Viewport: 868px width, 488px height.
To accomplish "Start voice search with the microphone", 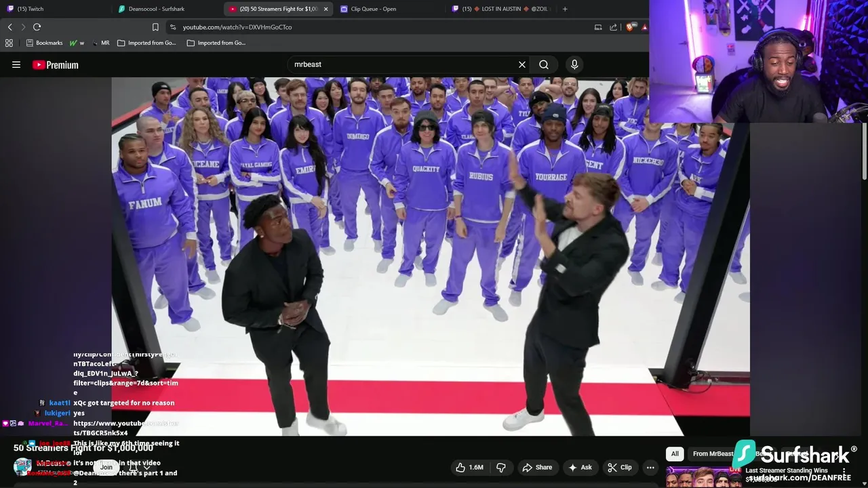I will pyautogui.click(x=574, y=64).
